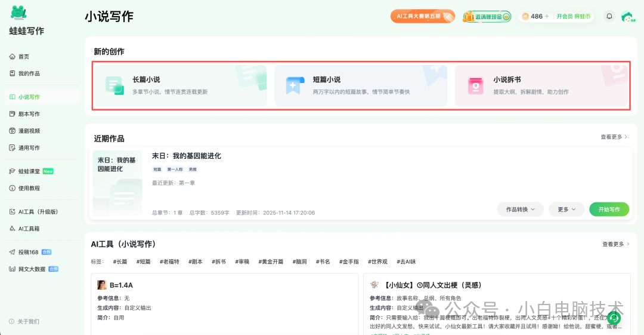This screenshot has height=335, width=644.
Task: Expand the 更多 dropdown on the work card
Action: pos(566,210)
